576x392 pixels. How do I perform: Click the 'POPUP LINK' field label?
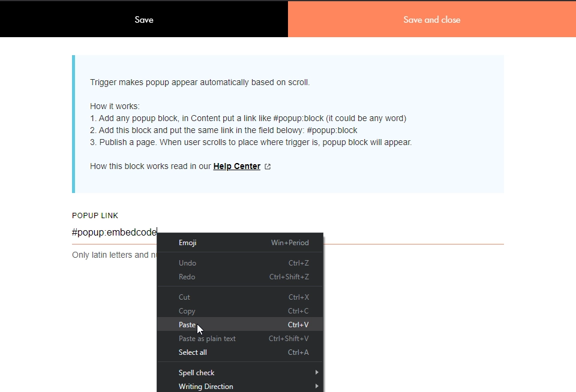pyautogui.click(x=95, y=215)
